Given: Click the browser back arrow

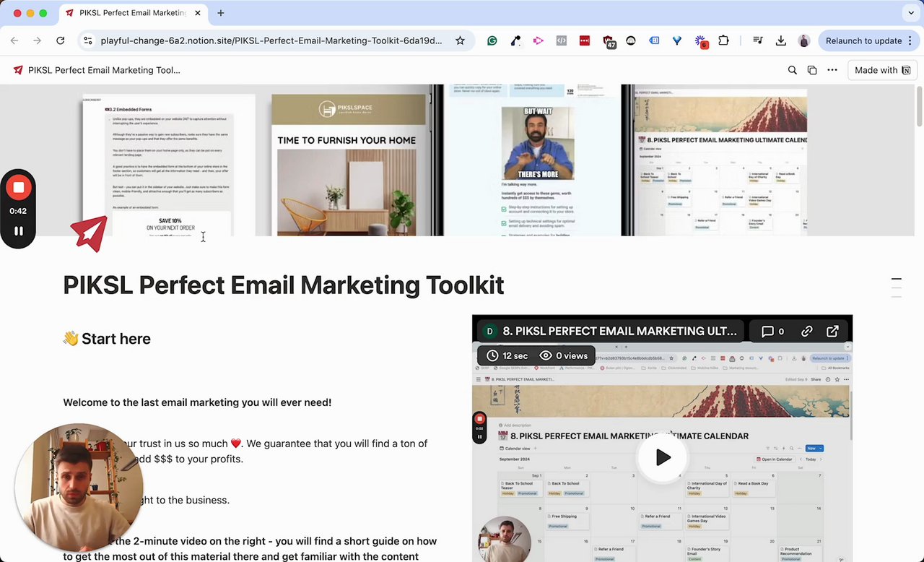Looking at the screenshot, I should click(x=14, y=41).
